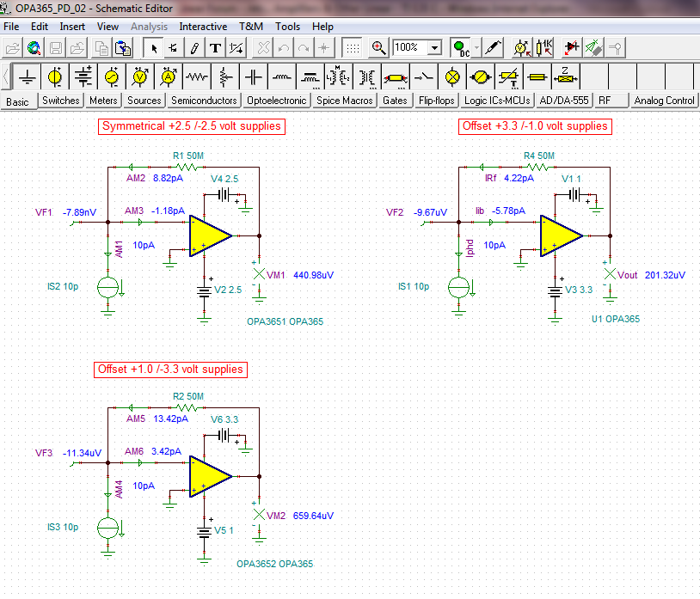The width and height of the screenshot is (700, 599).
Task: Insert a Capacitor component
Action: click(x=253, y=77)
